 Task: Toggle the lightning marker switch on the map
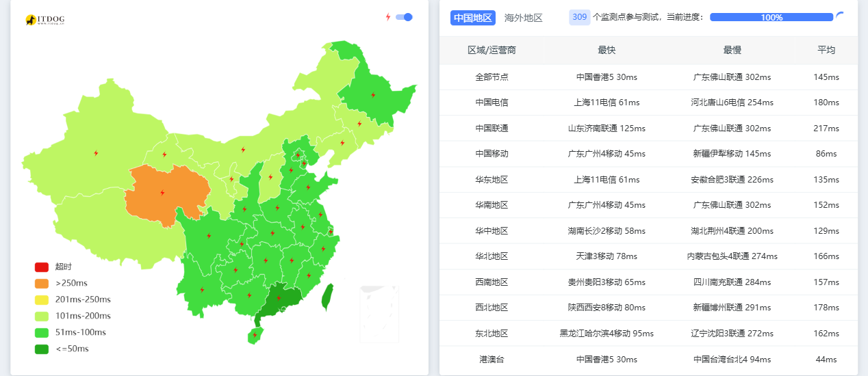[x=404, y=17]
